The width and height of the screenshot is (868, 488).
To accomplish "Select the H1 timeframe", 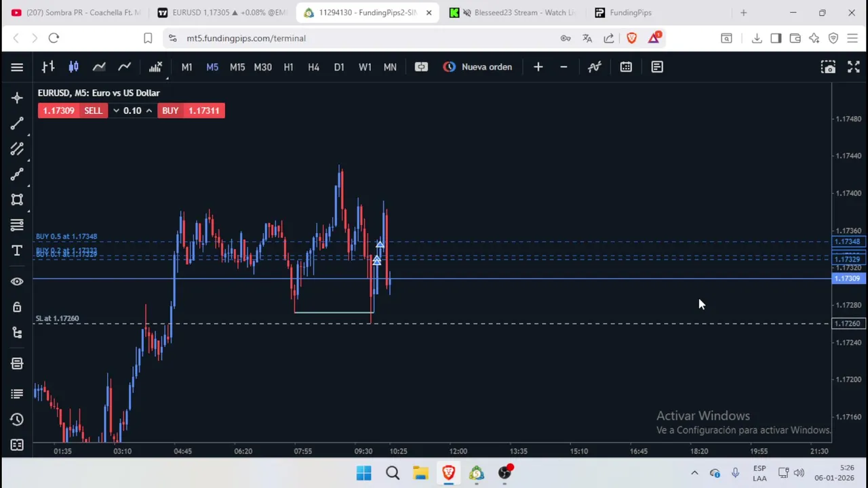I will click(x=288, y=67).
